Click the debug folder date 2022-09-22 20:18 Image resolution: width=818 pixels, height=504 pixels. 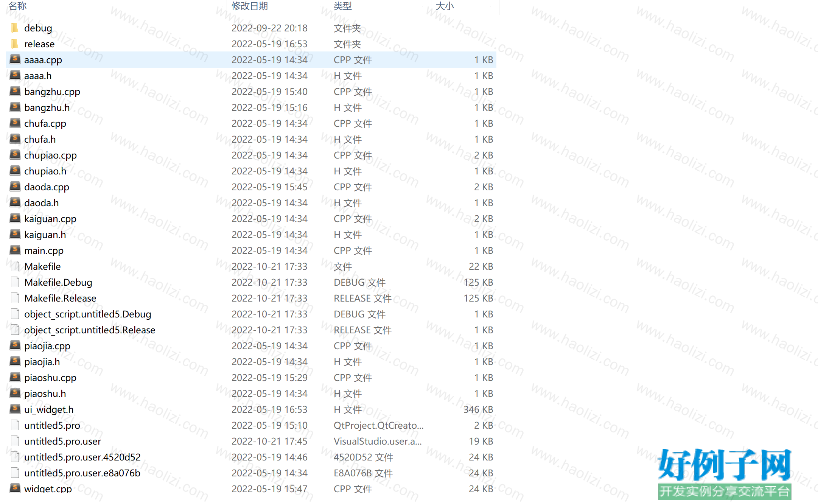269,28
